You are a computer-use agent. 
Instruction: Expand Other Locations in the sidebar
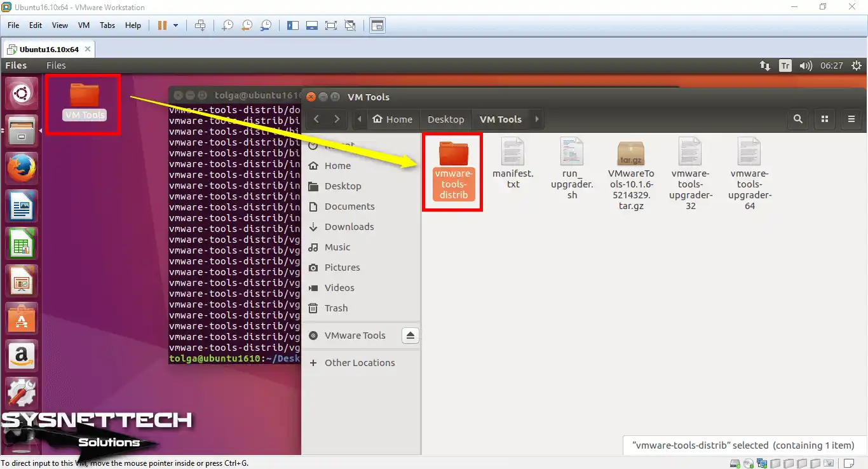pos(358,362)
